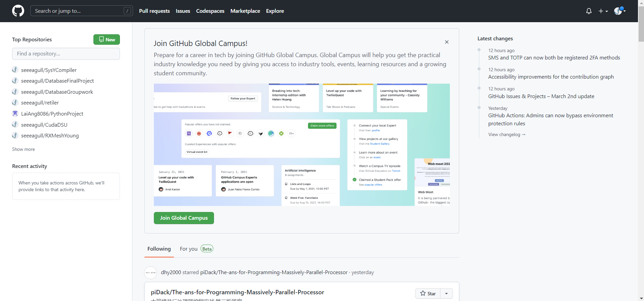Open seeeagull/CudaDSU repository
This screenshot has width=644, height=301.
pyautogui.click(x=44, y=125)
